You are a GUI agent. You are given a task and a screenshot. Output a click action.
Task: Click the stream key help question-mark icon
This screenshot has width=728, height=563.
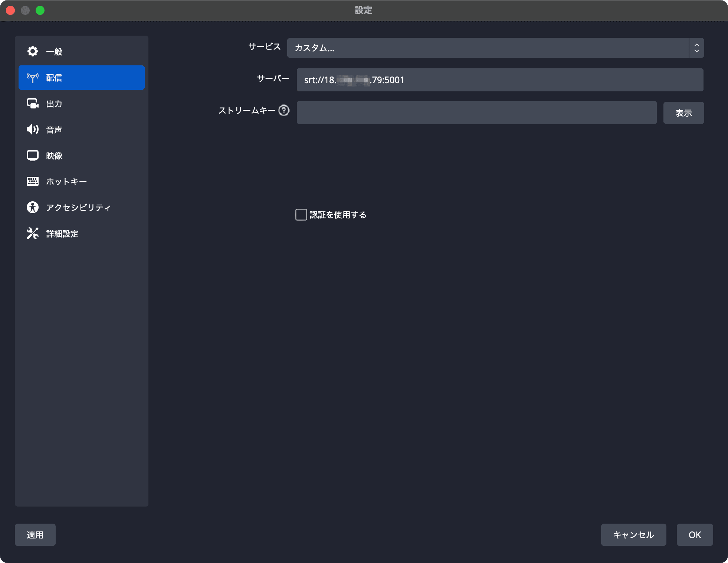coord(284,110)
